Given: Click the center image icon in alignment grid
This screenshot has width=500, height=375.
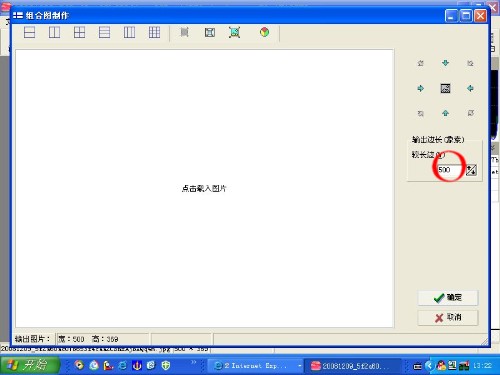Looking at the screenshot, I should (445, 88).
